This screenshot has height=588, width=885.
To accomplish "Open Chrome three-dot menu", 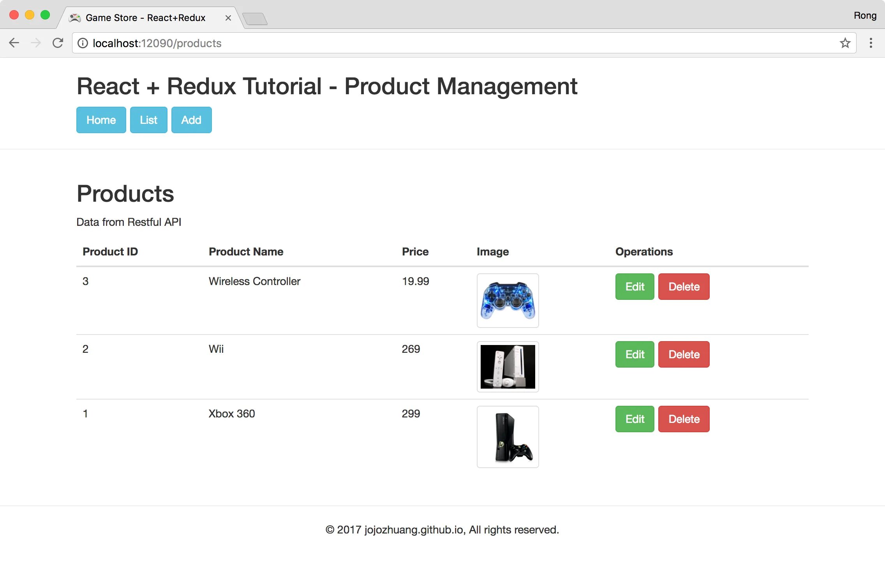I will (871, 43).
